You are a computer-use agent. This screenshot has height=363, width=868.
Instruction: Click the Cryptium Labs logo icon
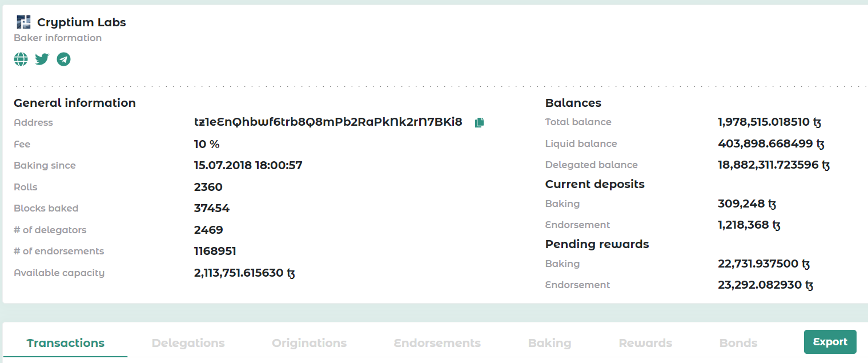pyautogui.click(x=23, y=22)
